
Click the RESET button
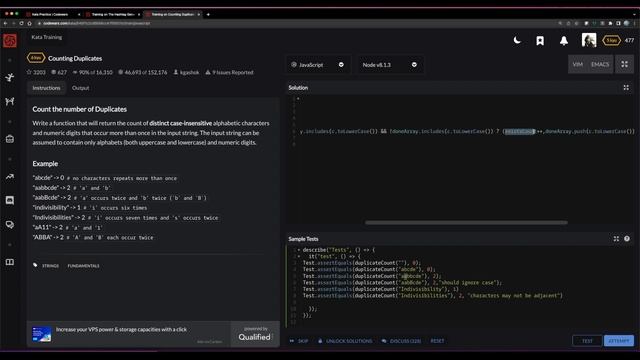437,341
